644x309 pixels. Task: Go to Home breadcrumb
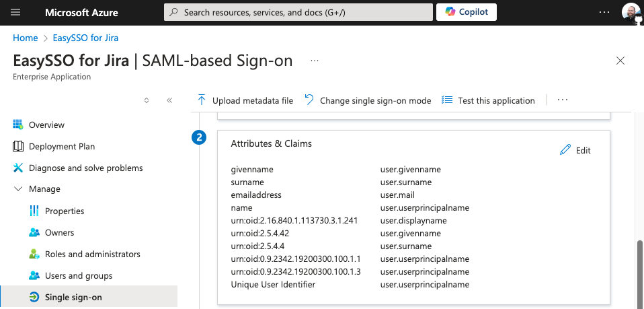(x=25, y=38)
